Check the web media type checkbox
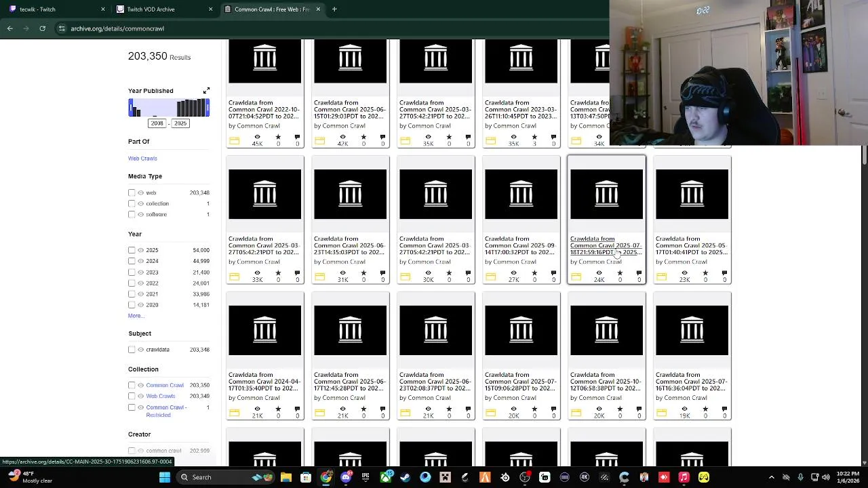 click(x=132, y=192)
